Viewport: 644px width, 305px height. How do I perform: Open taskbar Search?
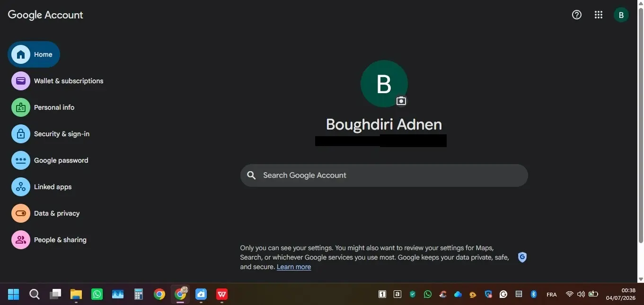[35, 295]
